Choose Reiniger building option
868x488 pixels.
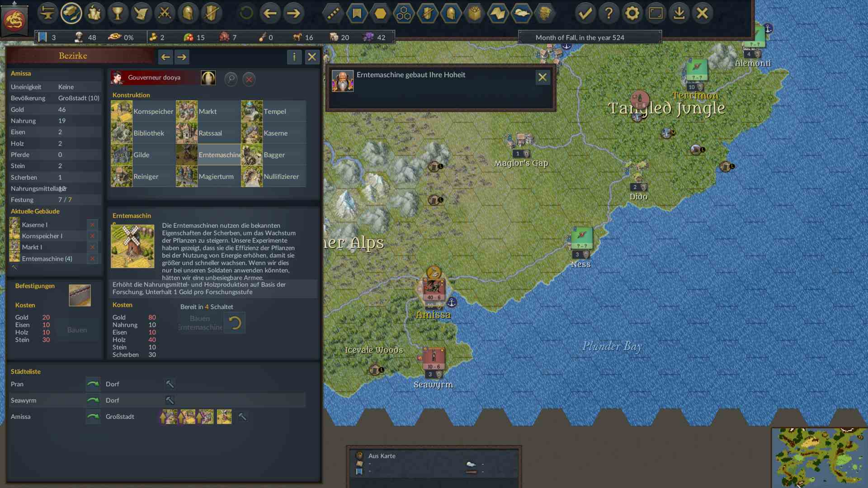[x=143, y=176]
